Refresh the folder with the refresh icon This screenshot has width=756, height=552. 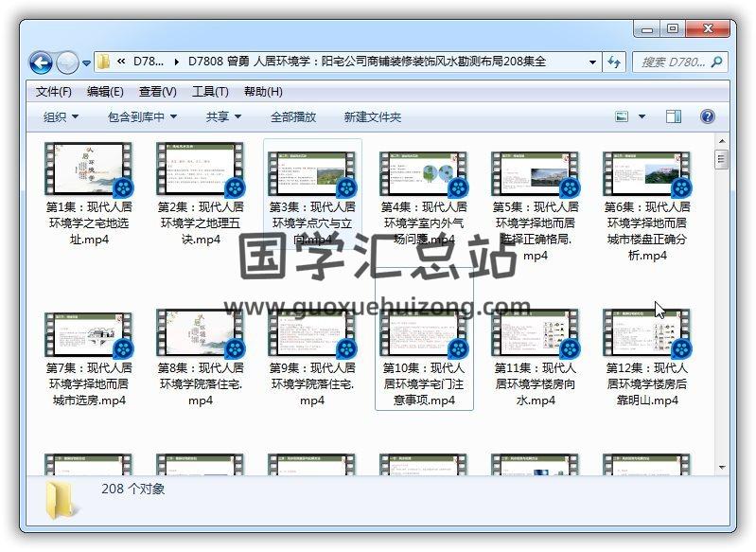pyautogui.click(x=614, y=62)
